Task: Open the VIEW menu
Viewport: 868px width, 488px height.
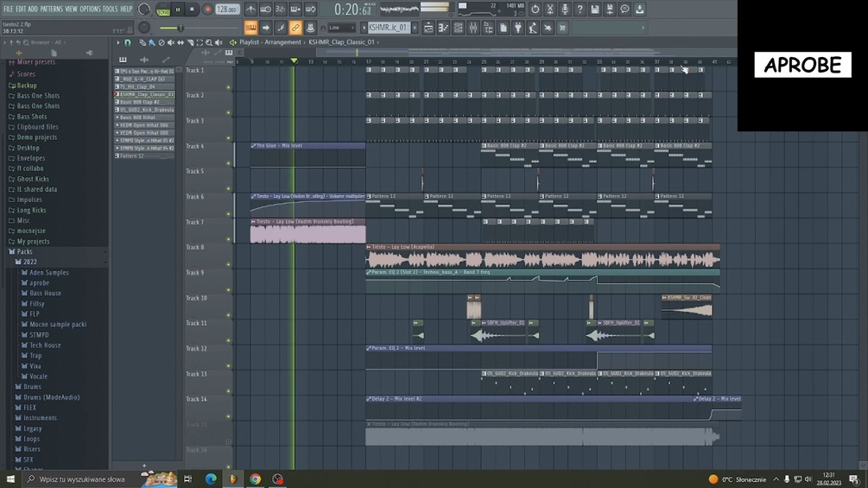Action: 72,10
